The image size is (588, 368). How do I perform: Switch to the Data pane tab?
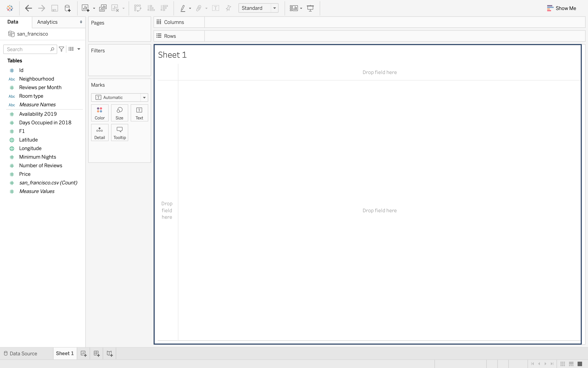point(13,22)
